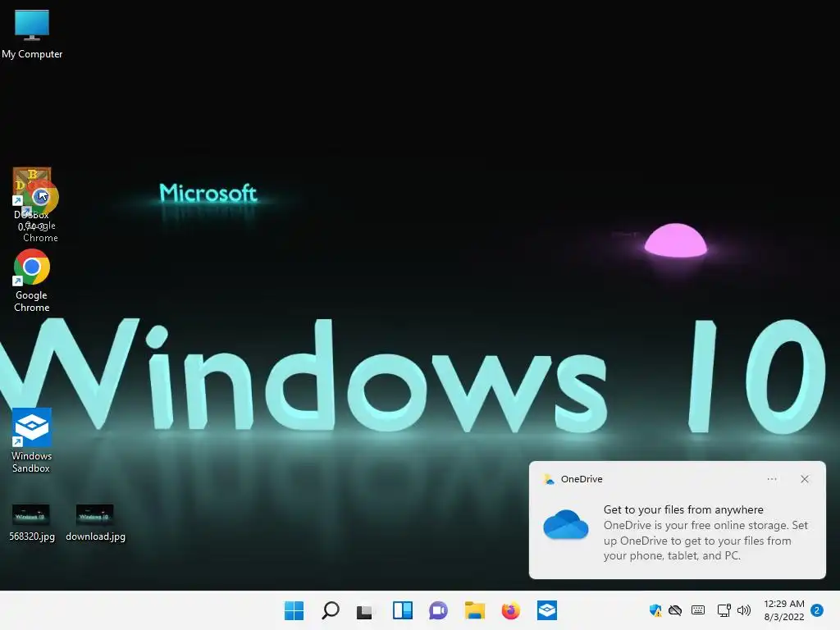The height and width of the screenshot is (630, 840).
Task: Open taskbar Search
Action: (330, 610)
